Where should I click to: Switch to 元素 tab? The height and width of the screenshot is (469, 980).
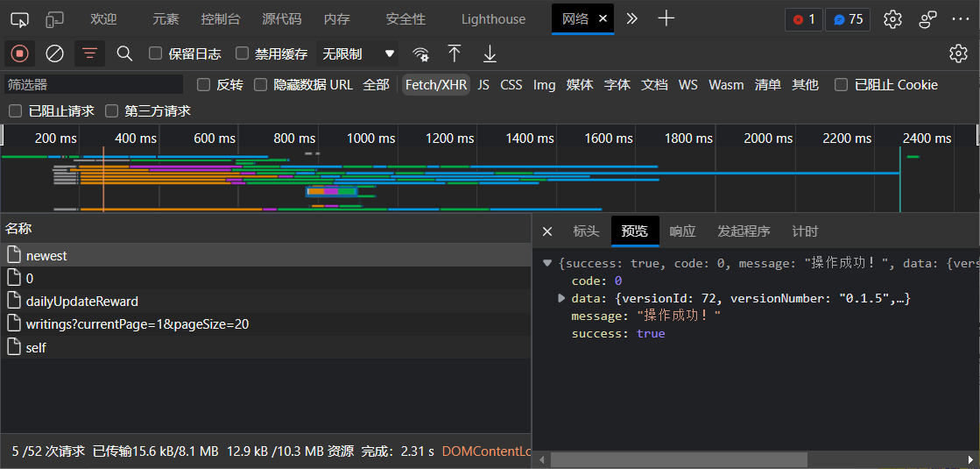pos(166,19)
